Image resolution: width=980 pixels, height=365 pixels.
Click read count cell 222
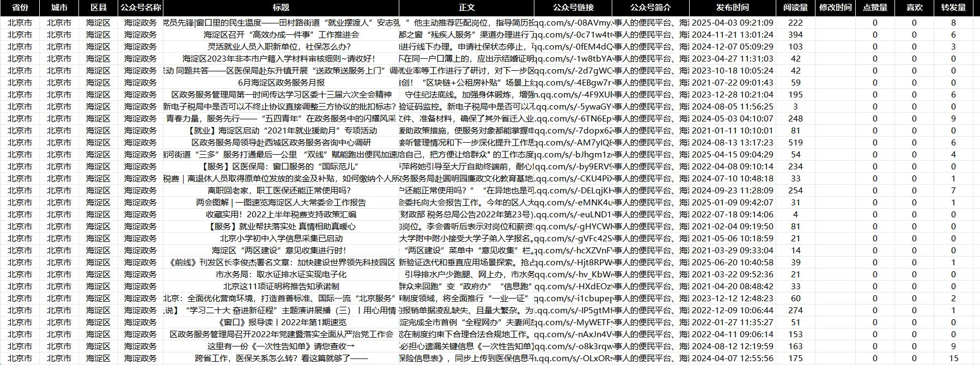[795, 22]
